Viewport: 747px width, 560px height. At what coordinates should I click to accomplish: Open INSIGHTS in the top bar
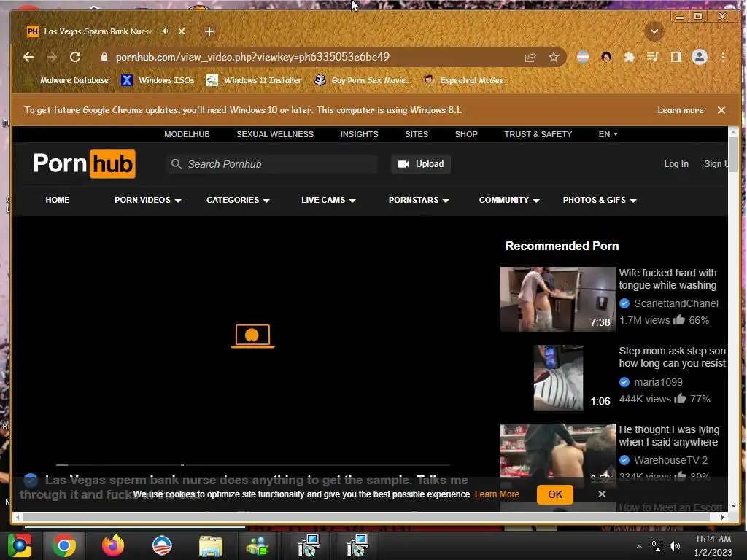(359, 134)
